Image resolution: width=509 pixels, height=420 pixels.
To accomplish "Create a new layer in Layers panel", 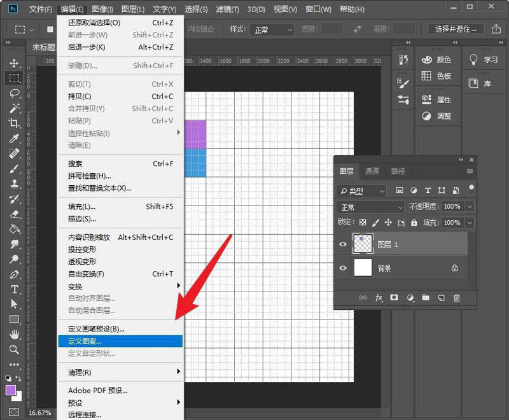I will coord(441,298).
